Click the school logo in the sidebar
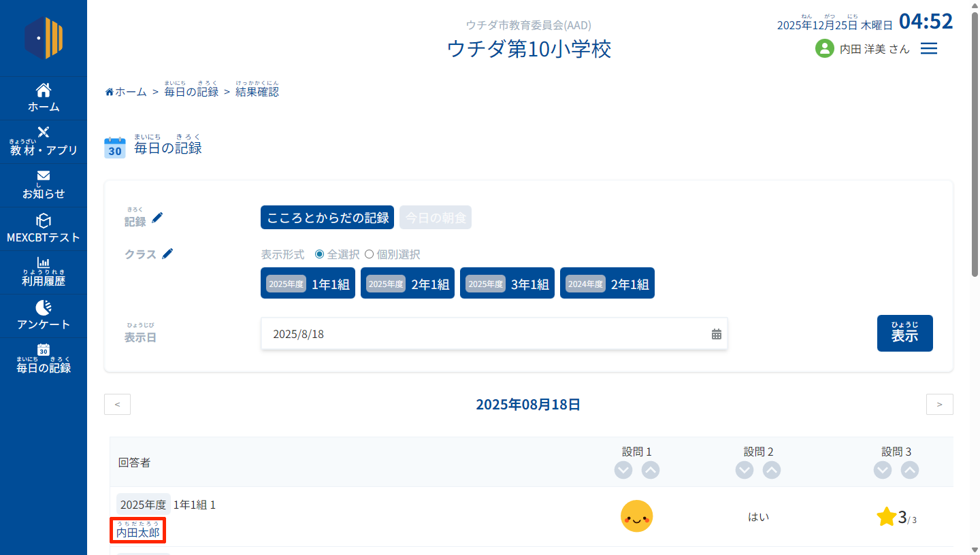Screen dimensions: 980x555 (44, 38)
